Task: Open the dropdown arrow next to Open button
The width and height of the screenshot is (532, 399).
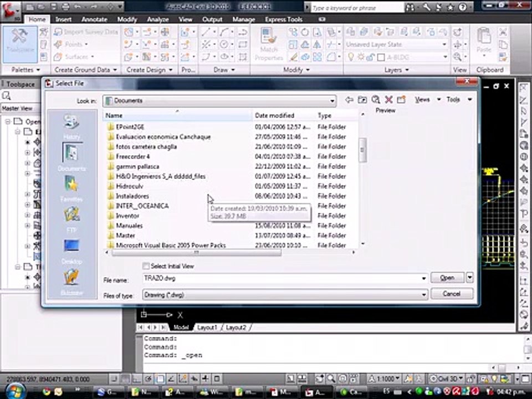Action: click(x=469, y=278)
